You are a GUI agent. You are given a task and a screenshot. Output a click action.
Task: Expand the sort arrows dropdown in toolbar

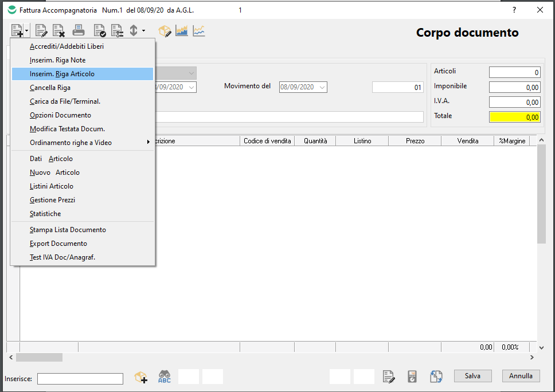coord(143,30)
